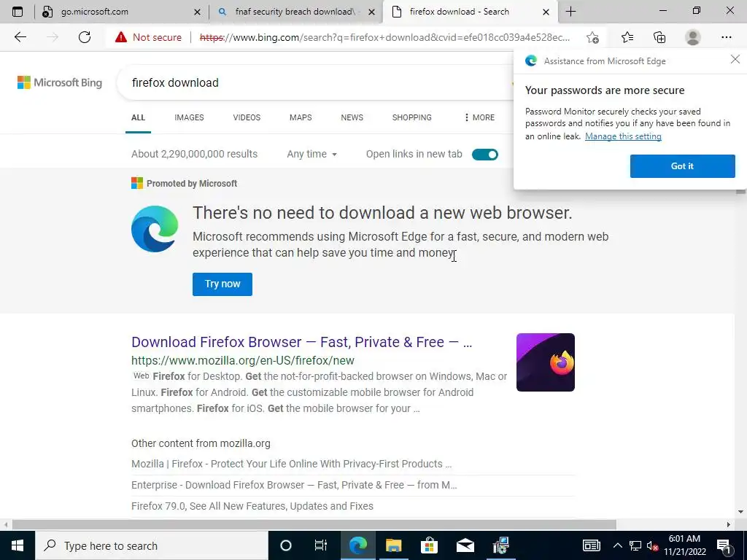Open the user profile icon
The width and height of the screenshot is (747, 560).
tap(693, 37)
